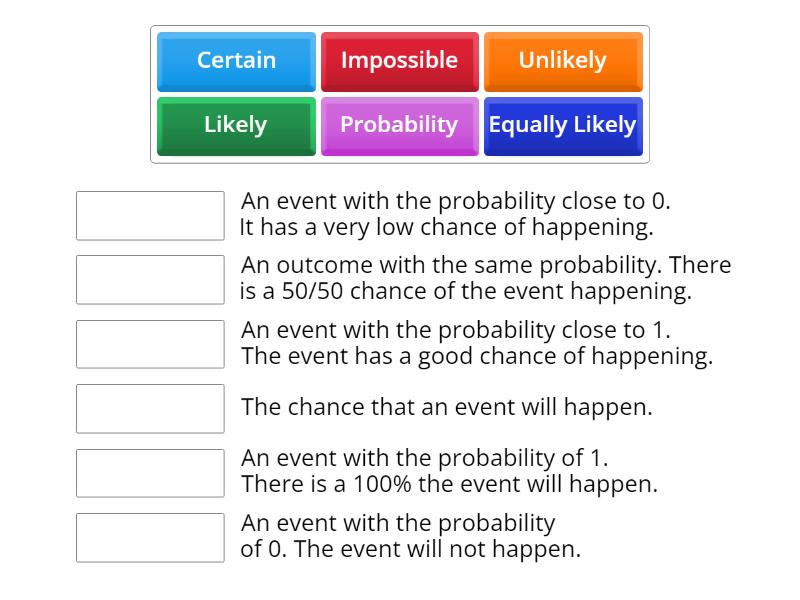The image size is (800, 600).
Task: Select the answer box for the 50/50 chance definition
Action: click(150, 280)
